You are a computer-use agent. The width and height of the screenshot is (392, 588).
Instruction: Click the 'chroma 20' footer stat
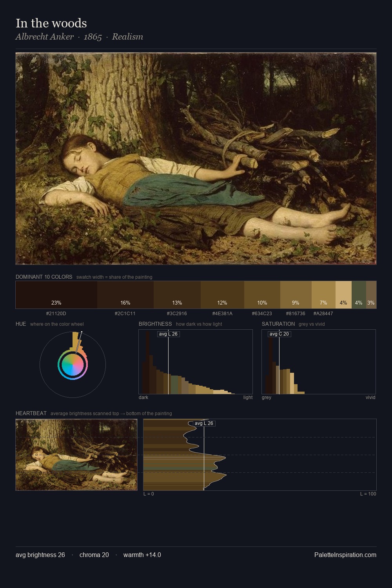coord(94,555)
